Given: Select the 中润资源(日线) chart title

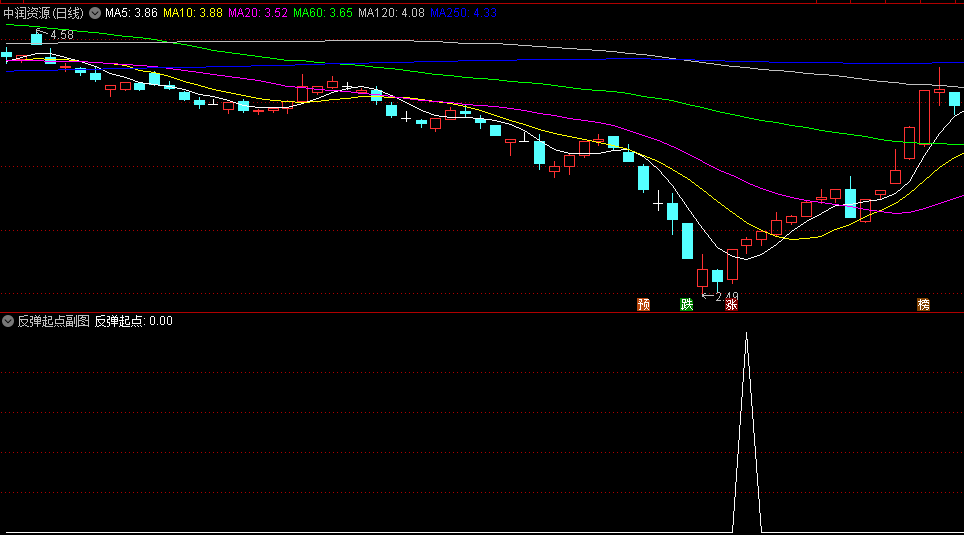Looking at the screenshot, I should tap(44, 13).
